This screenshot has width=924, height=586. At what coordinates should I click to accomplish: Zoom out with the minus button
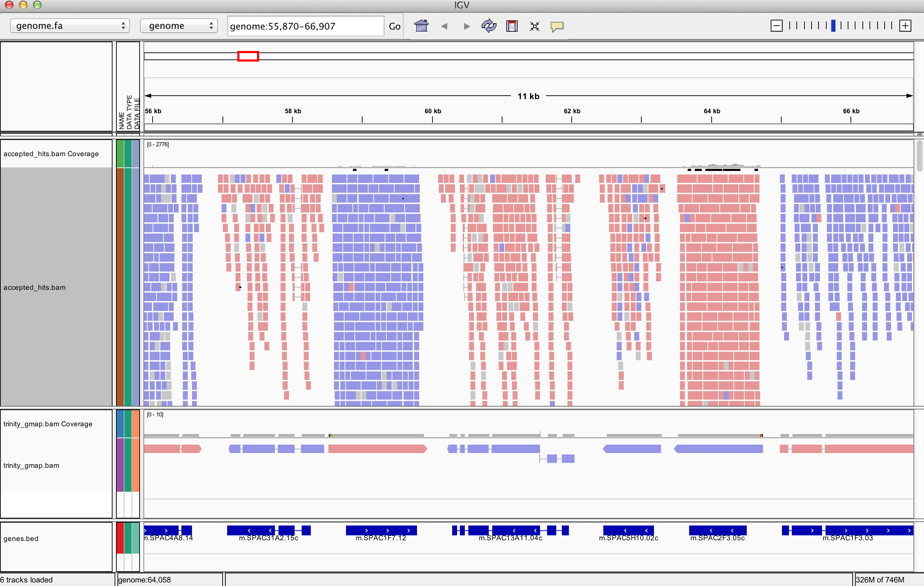(x=776, y=26)
